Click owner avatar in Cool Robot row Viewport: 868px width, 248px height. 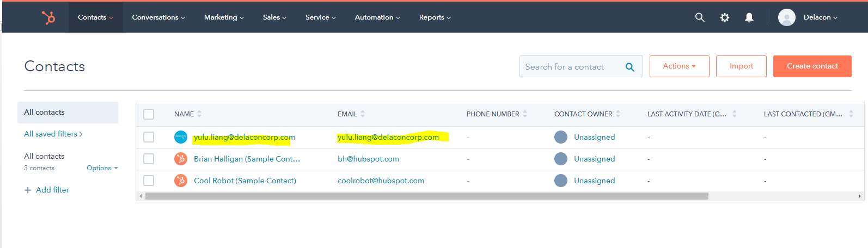(x=561, y=181)
